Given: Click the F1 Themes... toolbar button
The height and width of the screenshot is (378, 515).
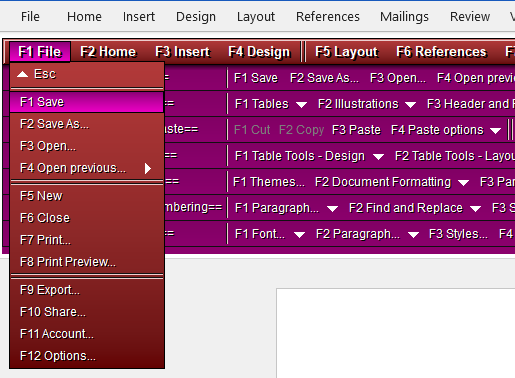Looking at the screenshot, I should tap(269, 182).
